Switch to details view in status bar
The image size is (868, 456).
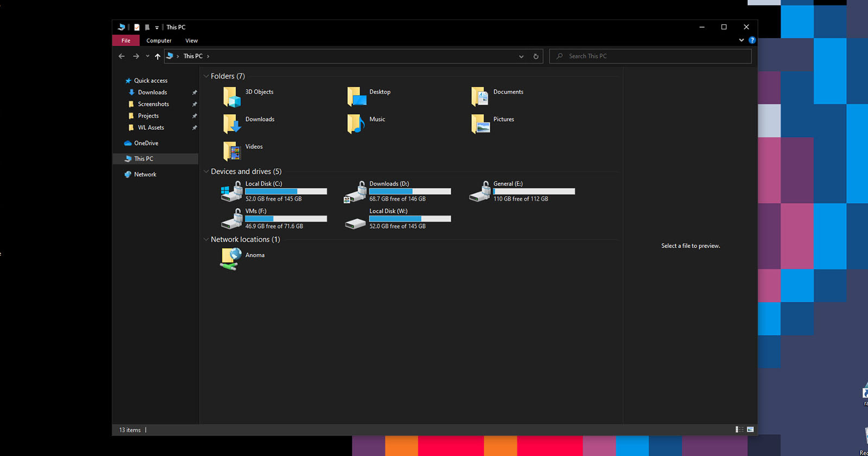739,429
